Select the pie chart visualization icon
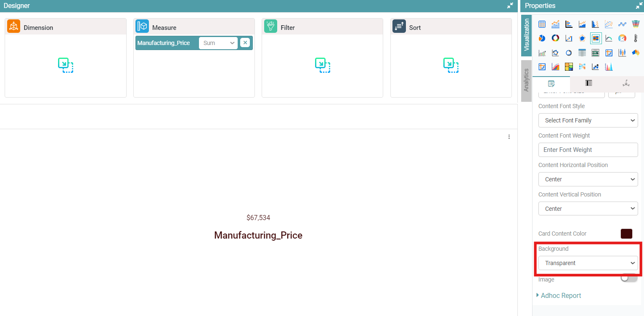The height and width of the screenshot is (316, 644). (542, 38)
